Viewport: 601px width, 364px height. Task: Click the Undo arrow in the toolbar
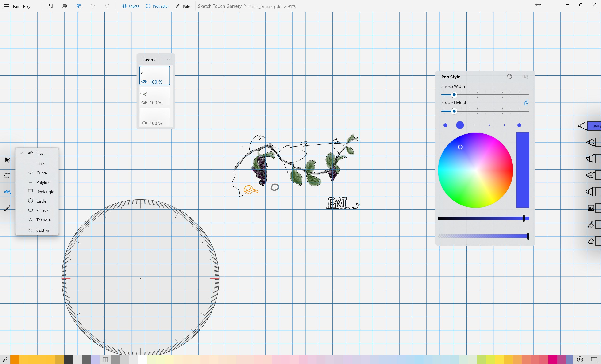[x=93, y=6]
